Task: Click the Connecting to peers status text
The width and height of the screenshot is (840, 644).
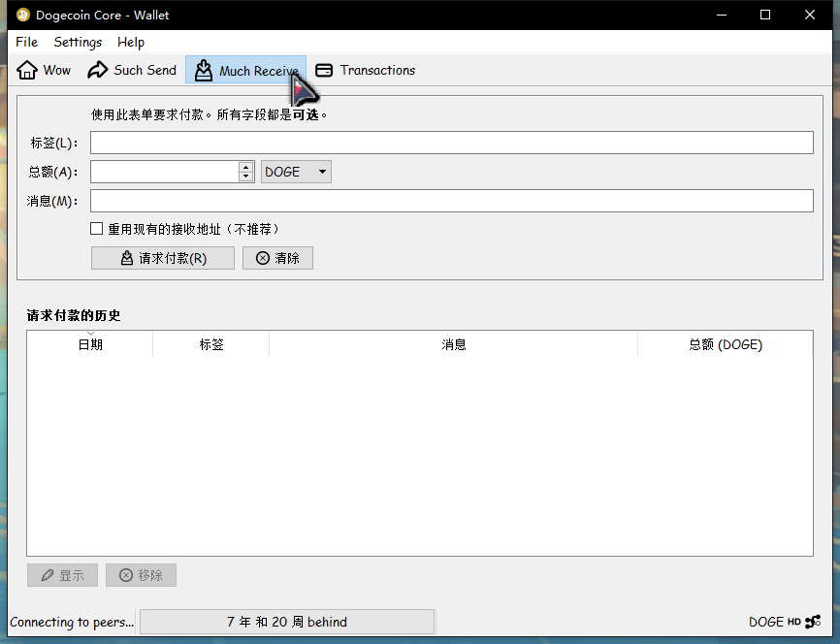Action: (72, 622)
